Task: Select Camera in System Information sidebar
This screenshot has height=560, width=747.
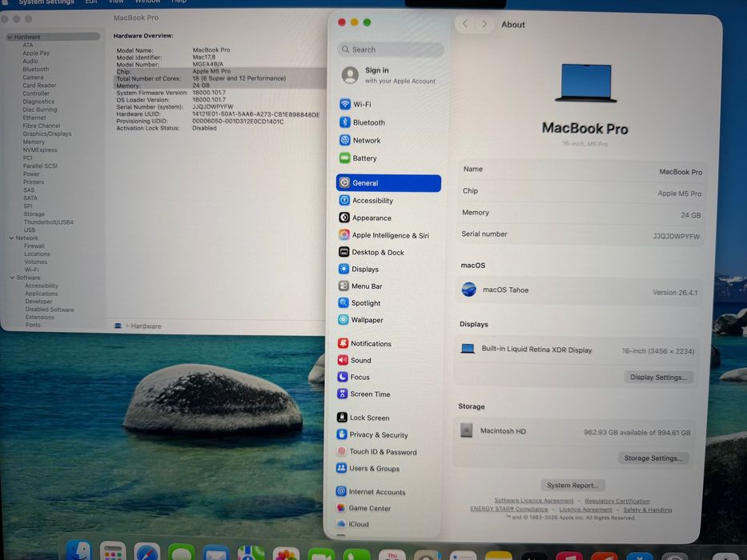Action: tap(34, 77)
